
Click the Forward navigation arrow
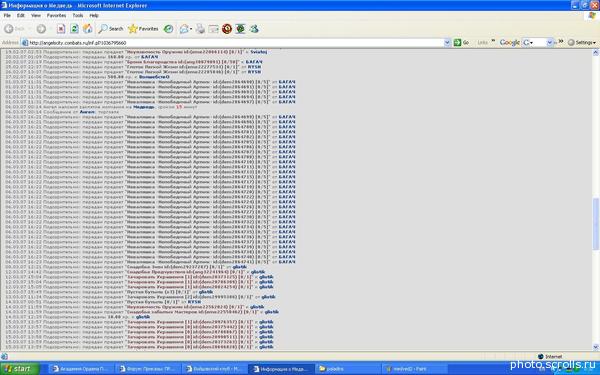tap(41, 29)
